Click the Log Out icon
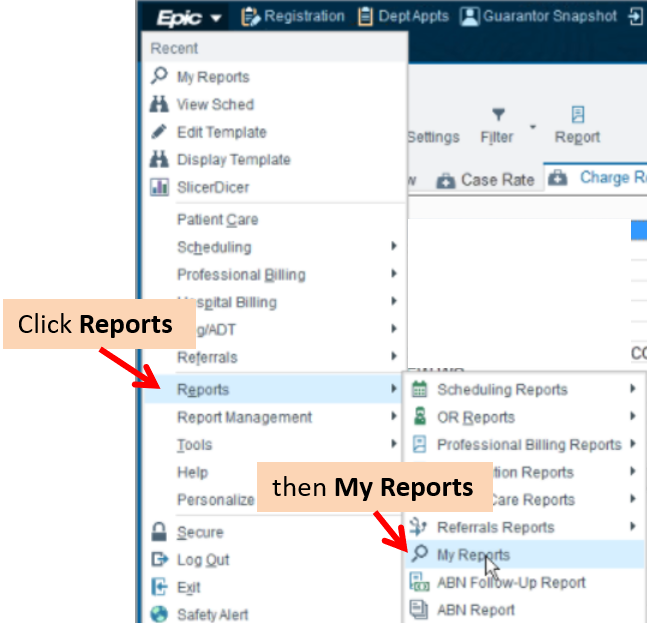The width and height of the screenshot is (647, 623). pyautogui.click(x=158, y=560)
